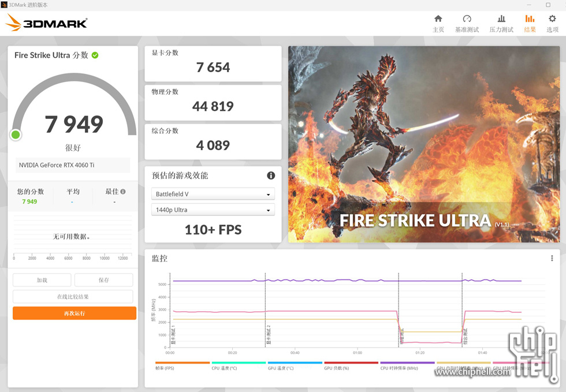Open the Battlefield V game dropdown
The height and width of the screenshot is (392, 566).
[x=213, y=194]
